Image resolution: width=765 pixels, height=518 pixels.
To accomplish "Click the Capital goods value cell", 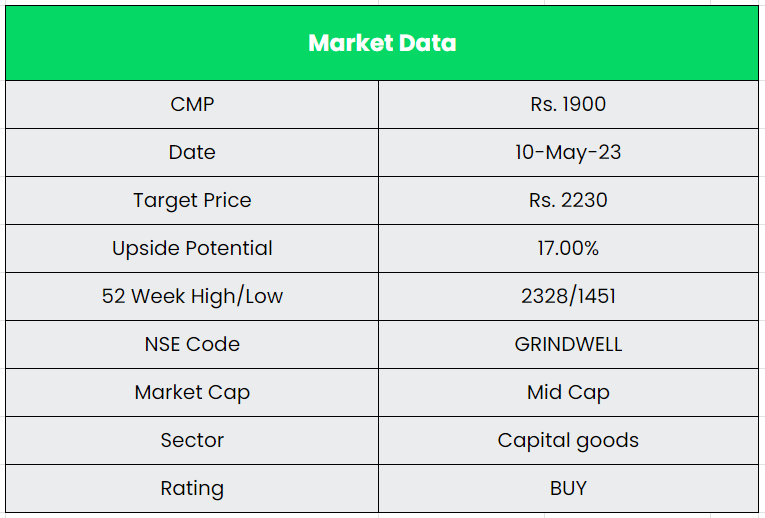I will 568,440.
